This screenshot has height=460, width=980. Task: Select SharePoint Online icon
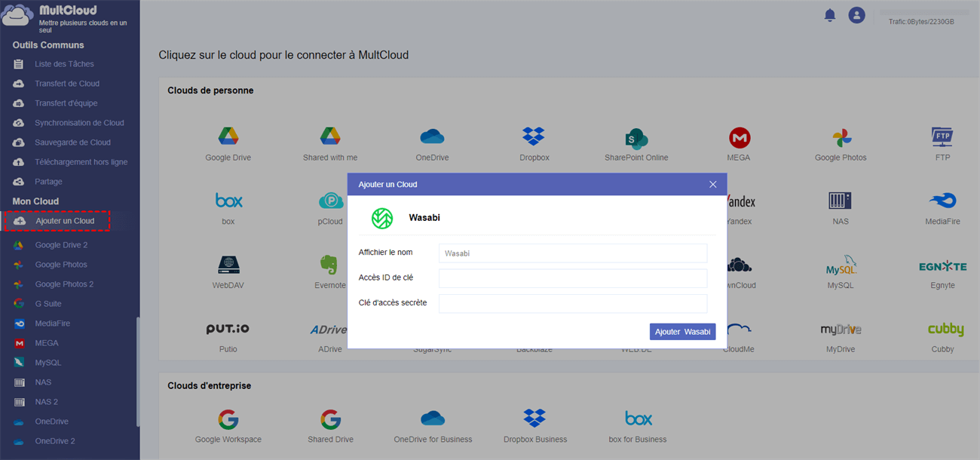[636, 138]
